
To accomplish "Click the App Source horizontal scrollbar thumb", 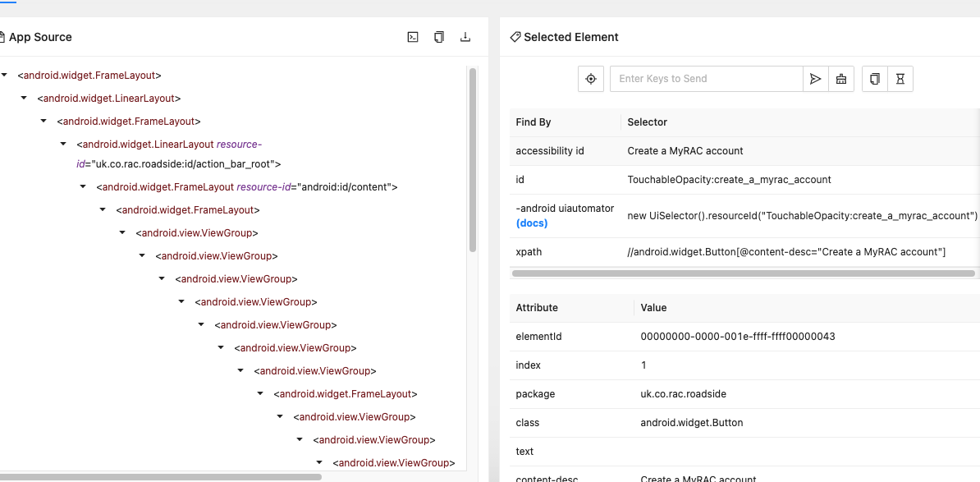I will point(161,477).
